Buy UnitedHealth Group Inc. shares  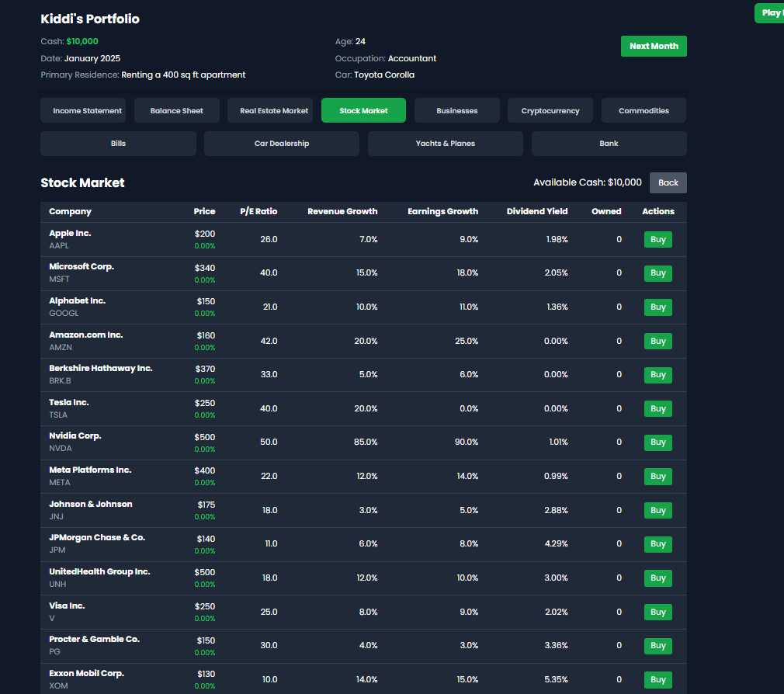[x=658, y=578]
